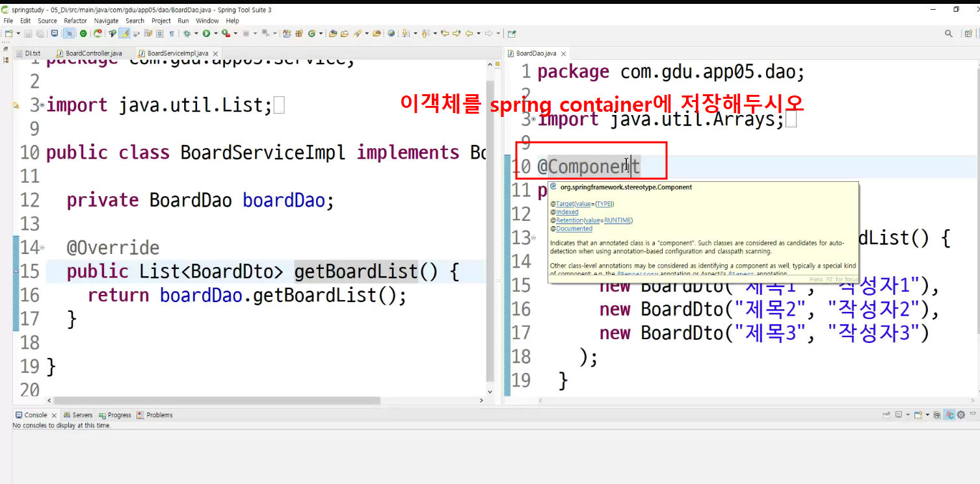Click the Pin Editor toolbar icon
Screen dimensions: 980x484
512,33
